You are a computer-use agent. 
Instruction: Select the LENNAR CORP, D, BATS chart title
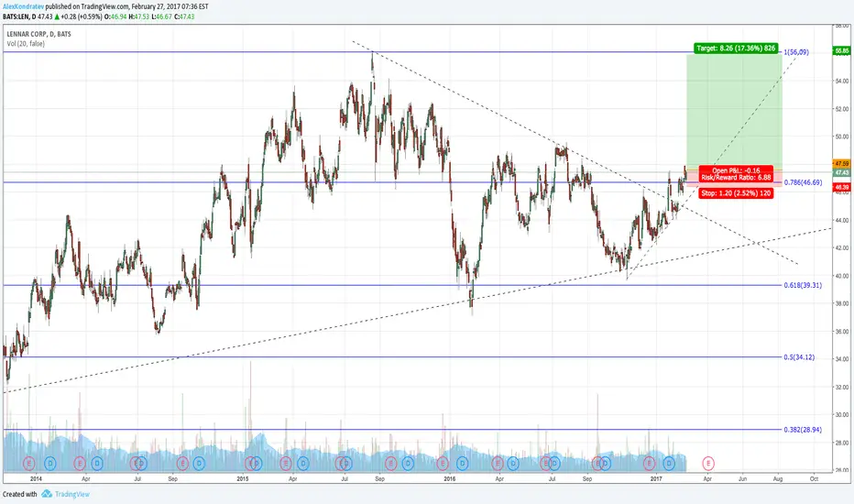tap(38, 34)
